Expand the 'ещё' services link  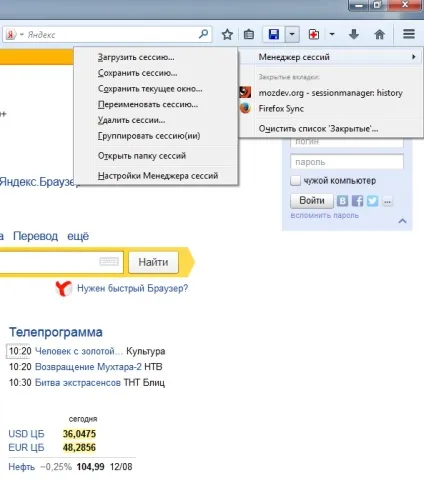[78, 236]
